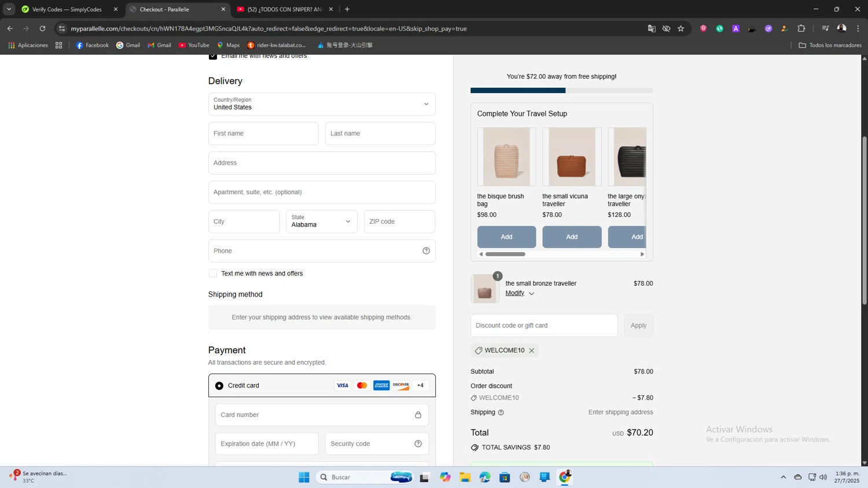Open Microsoft Store from the taskbar
This screenshot has width=868, height=488.
pos(505,477)
